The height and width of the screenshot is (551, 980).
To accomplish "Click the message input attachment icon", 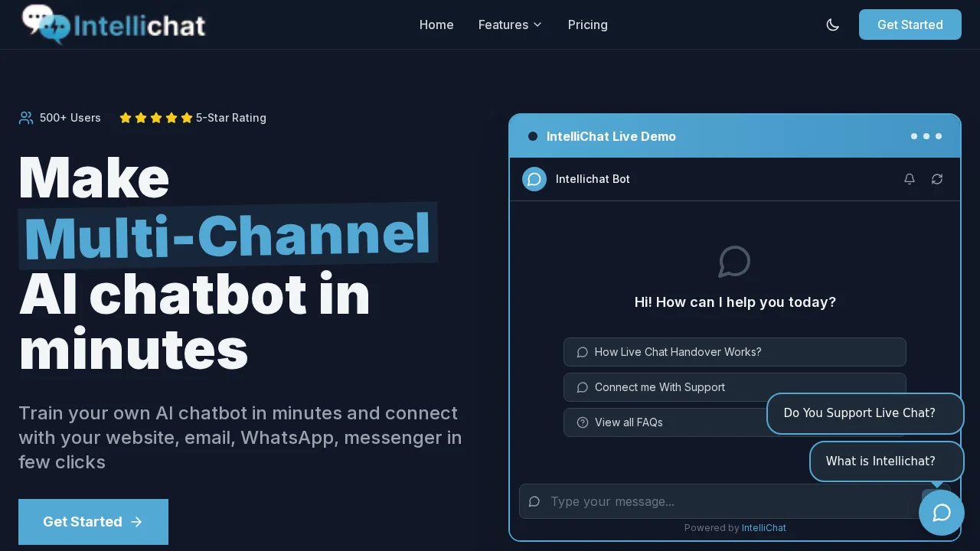I will click(534, 501).
